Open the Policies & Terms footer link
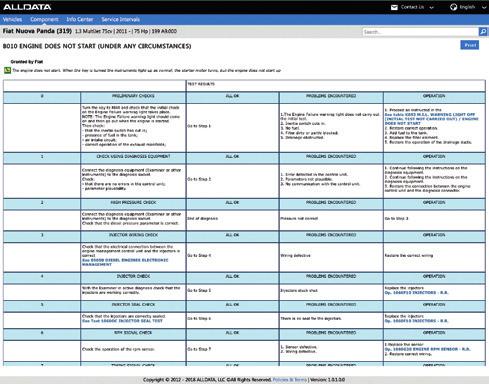This screenshot has height=384, width=489. tap(290, 380)
